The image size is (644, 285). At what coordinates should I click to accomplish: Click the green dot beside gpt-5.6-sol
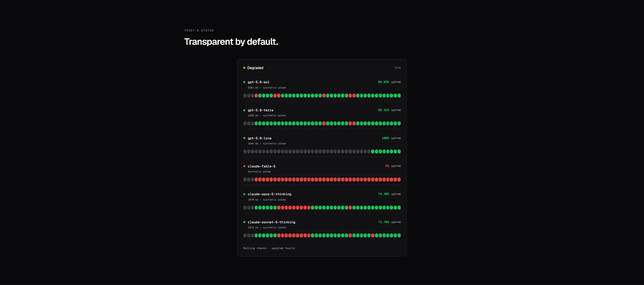point(244,82)
